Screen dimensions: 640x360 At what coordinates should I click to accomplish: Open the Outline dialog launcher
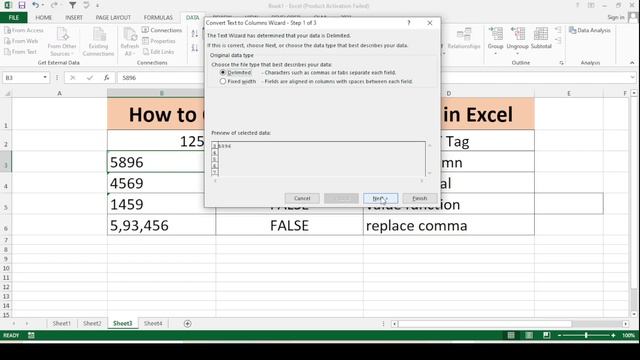[x=562, y=63]
